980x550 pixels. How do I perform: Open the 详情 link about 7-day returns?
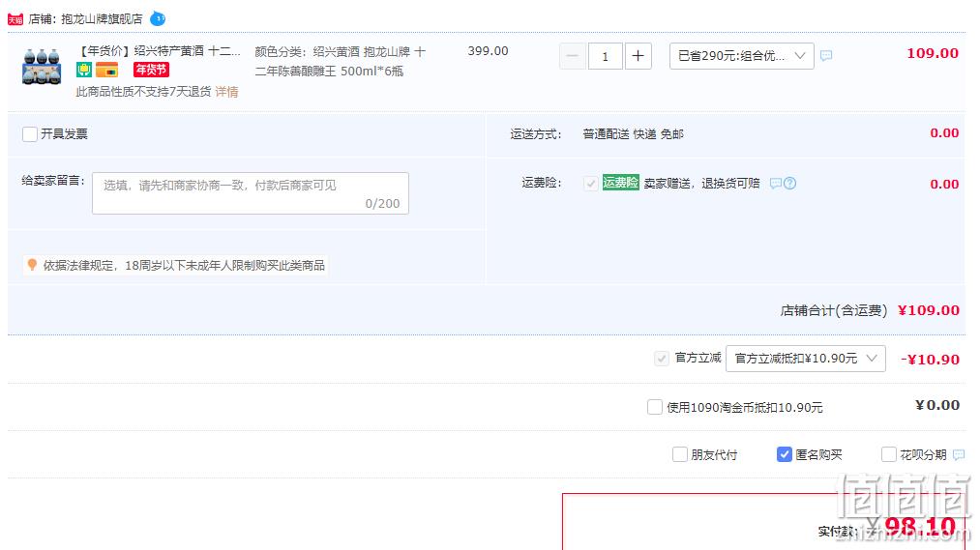click(x=227, y=92)
